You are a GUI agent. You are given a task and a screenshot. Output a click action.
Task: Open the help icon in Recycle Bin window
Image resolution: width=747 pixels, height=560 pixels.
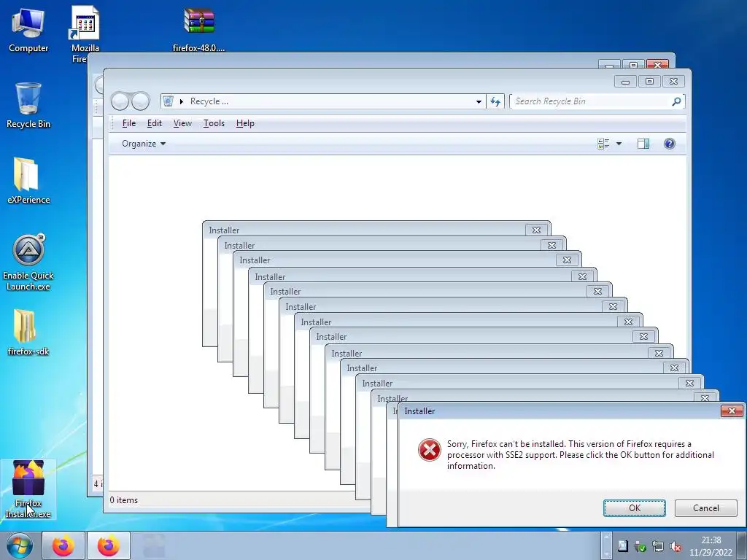click(x=670, y=144)
